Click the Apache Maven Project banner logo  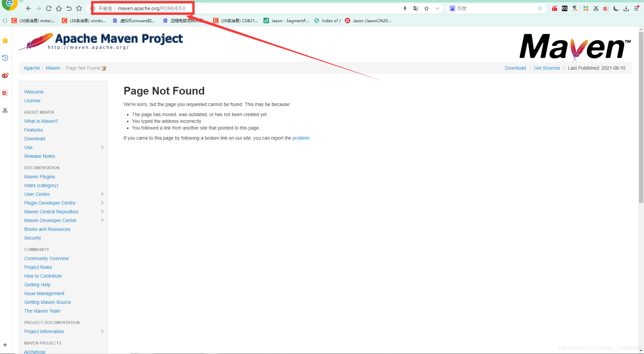tap(101, 41)
